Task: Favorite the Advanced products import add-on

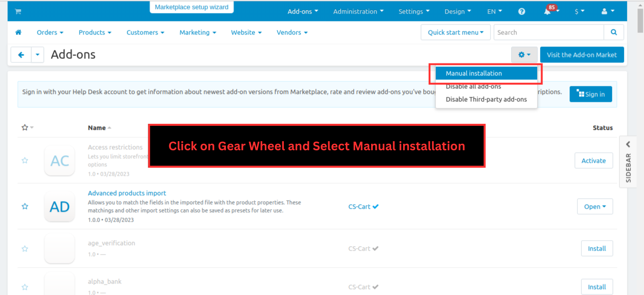Action: coord(24,206)
